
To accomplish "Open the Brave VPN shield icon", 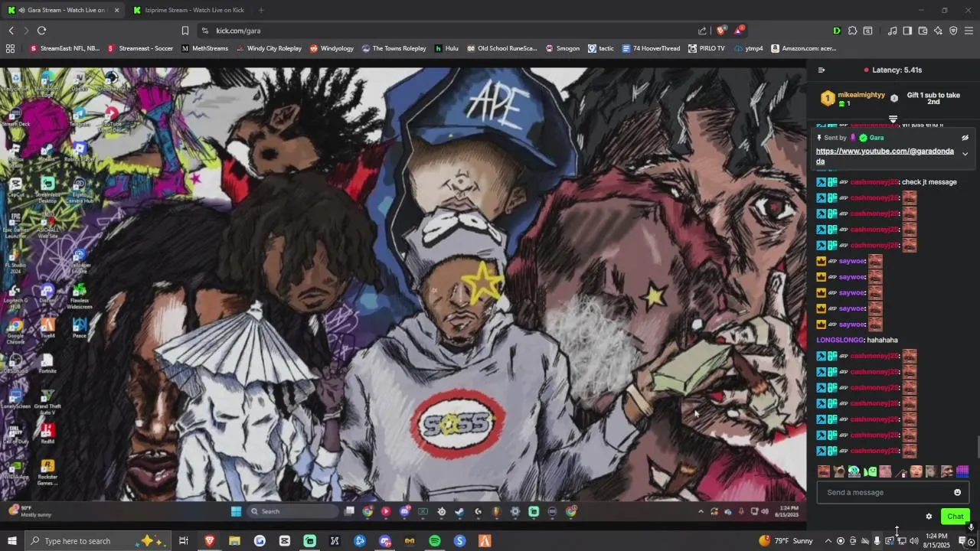I will coord(953,31).
